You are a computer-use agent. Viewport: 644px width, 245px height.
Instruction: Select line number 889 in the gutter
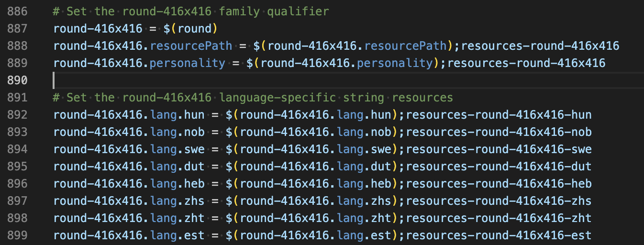[x=18, y=63]
